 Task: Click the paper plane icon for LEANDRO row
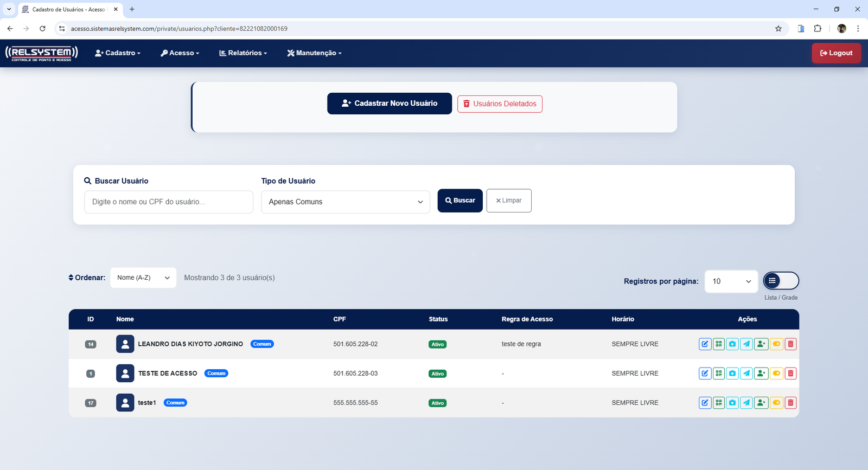(746, 344)
